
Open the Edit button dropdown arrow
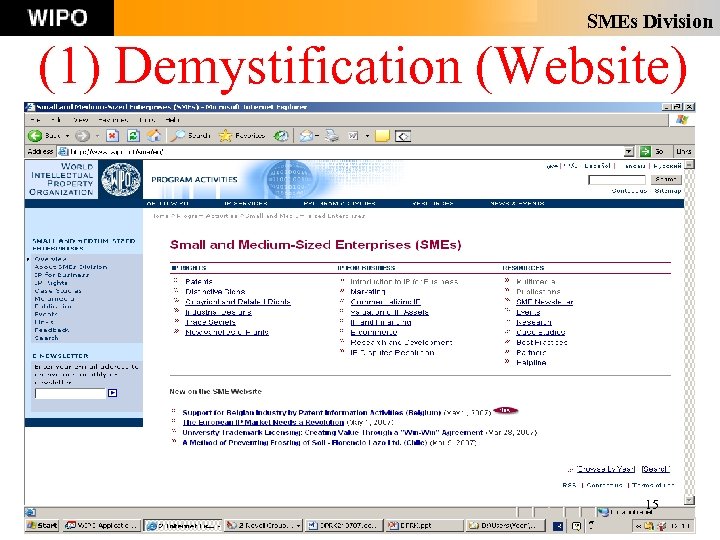point(367,136)
